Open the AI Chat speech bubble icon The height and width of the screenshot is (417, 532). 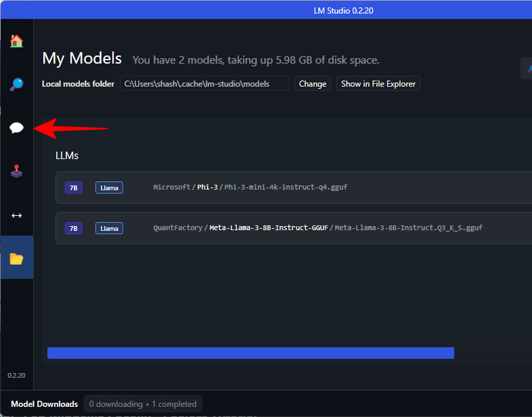[16, 128]
